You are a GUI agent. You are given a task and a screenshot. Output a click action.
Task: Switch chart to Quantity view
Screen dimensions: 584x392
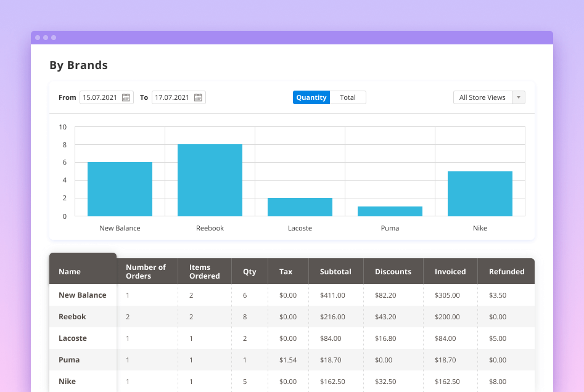[311, 97]
